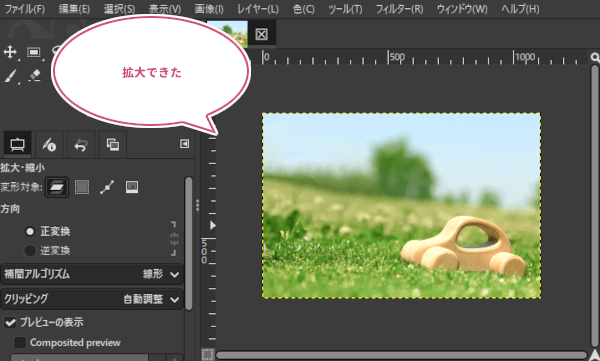The height and width of the screenshot is (361, 600).
Task: Select the Move tool in the toolbox
Action: [x=10, y=52]
